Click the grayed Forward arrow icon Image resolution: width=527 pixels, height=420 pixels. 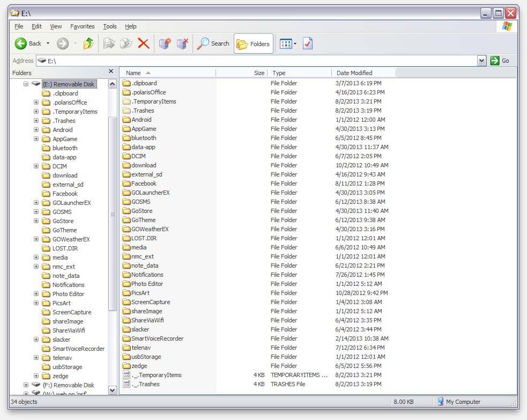point(63,43)
